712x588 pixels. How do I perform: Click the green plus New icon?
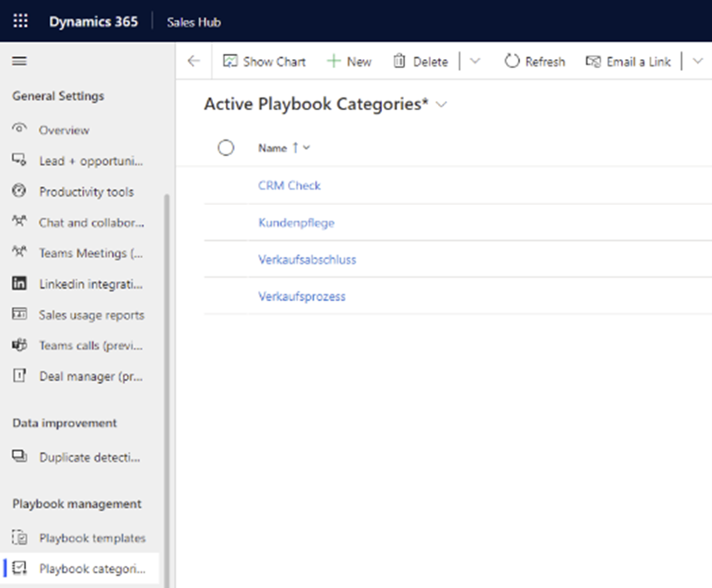click(x=333, y=61)
